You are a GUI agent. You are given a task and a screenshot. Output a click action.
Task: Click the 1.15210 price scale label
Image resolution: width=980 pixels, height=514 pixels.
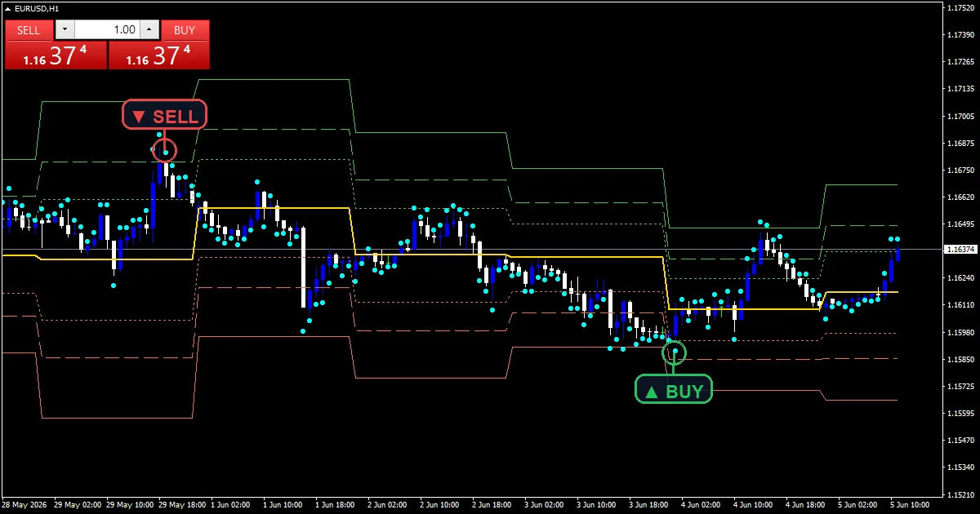click(x=960, y=494)
